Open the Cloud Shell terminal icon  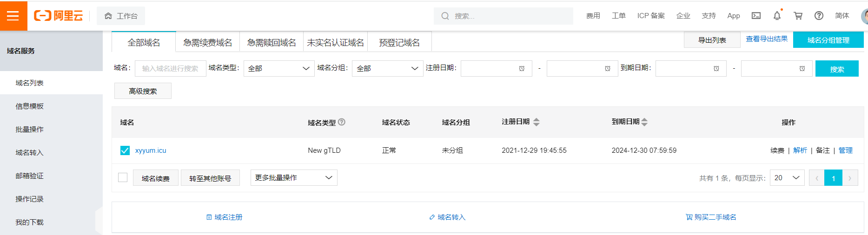[756, 16]
